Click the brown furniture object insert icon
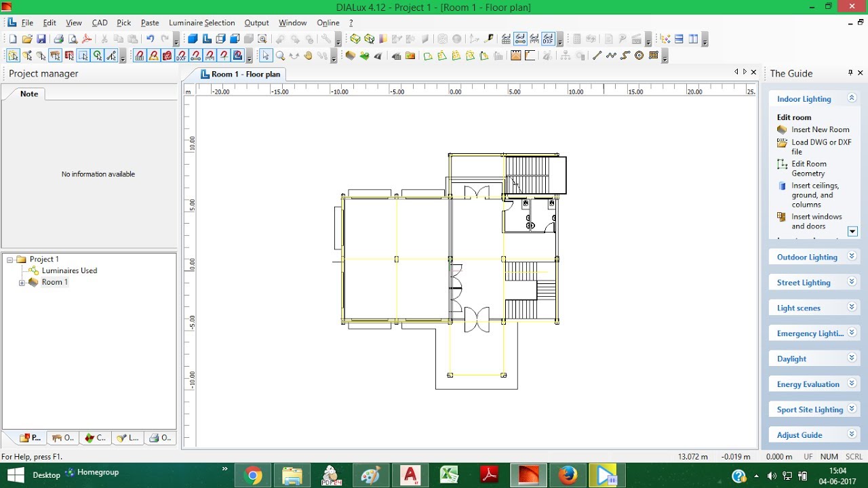Image resolution: width=868 pixels, height=488 pixels. coord(350,56)
